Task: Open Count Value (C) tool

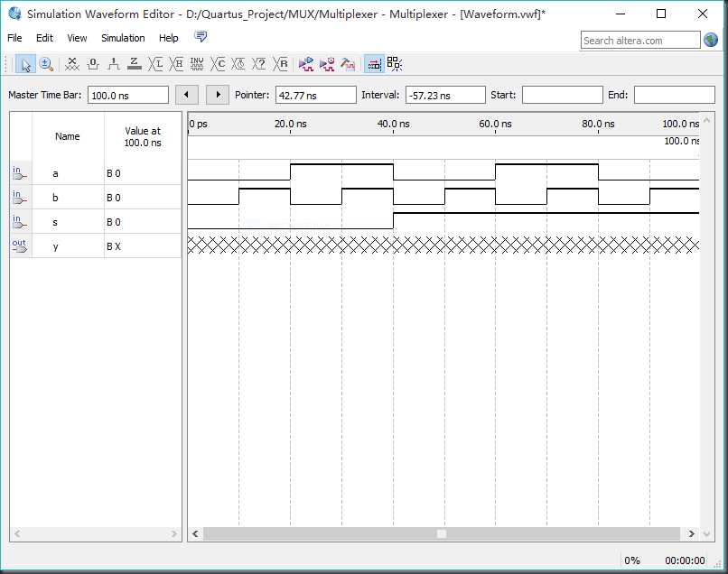Action: click(x=218, y=64)
